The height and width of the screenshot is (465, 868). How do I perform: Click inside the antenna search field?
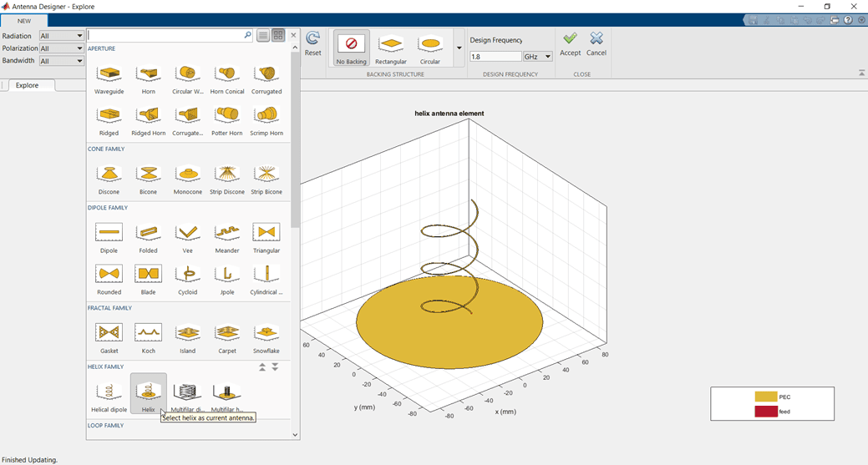point(165,35)
